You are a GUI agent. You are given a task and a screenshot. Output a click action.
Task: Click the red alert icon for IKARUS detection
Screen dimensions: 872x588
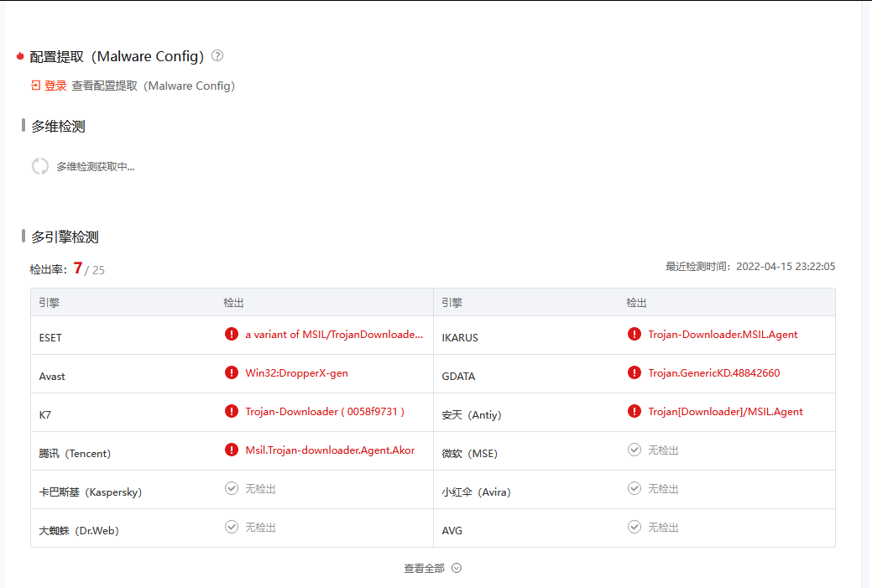click(x=634, y=334)
